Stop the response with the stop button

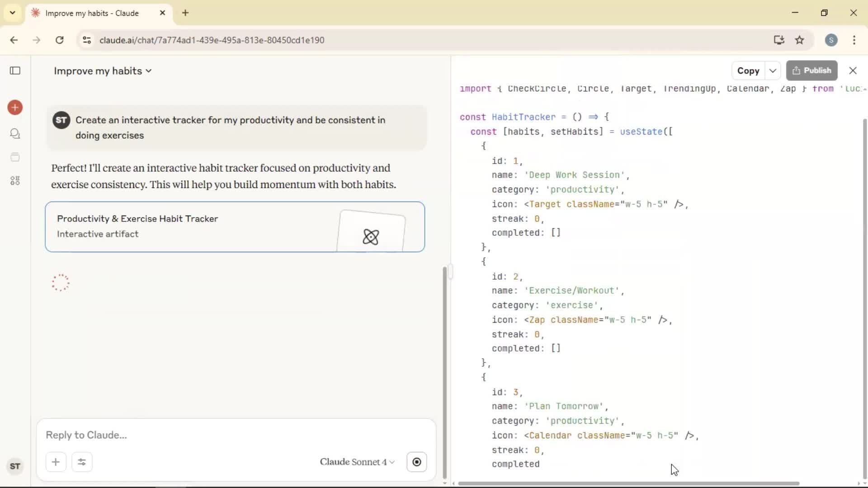point(416,462)
